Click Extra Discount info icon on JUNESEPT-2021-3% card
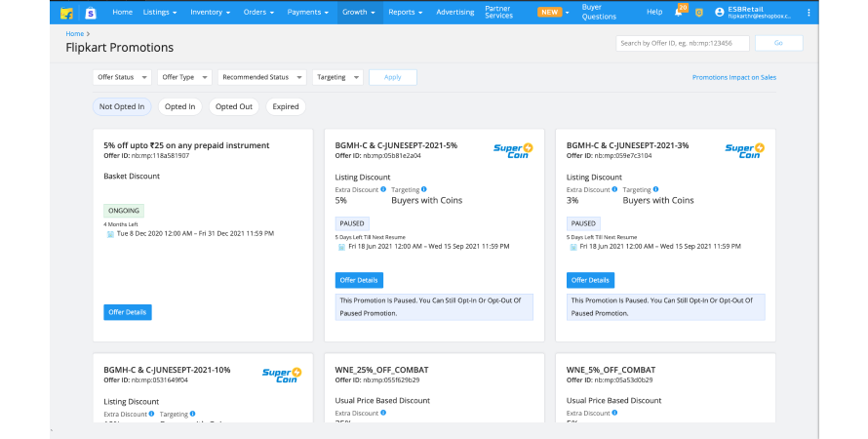The image size is (868, 439). pyautogui.click(x=614, y=189)
